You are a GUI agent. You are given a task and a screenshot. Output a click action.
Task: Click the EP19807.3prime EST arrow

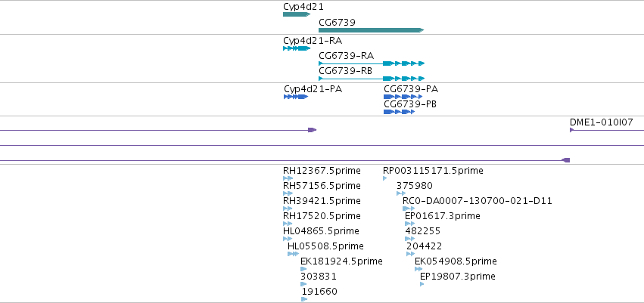coord(422,284)
